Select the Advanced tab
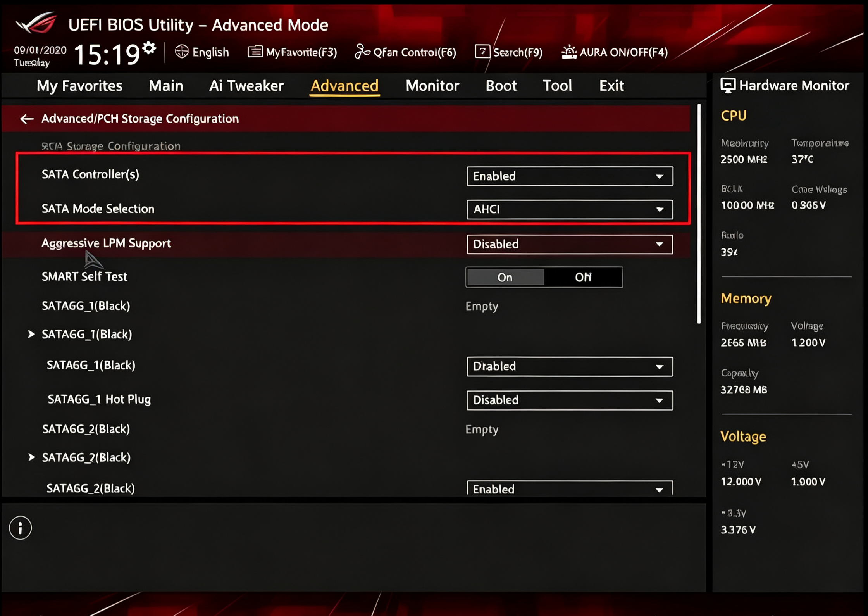This screenshot has width=868, height=616. 344,86
